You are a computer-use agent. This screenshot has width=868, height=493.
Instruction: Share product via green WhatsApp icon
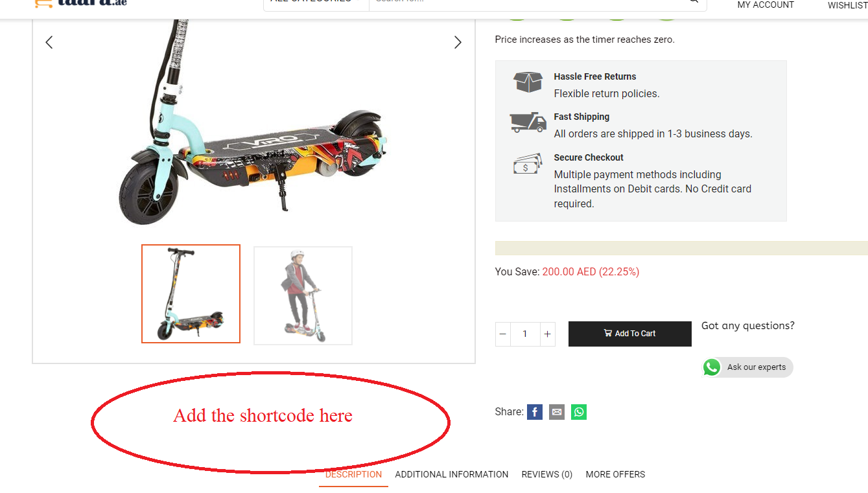pyautogui.click(x=579, y=412)
